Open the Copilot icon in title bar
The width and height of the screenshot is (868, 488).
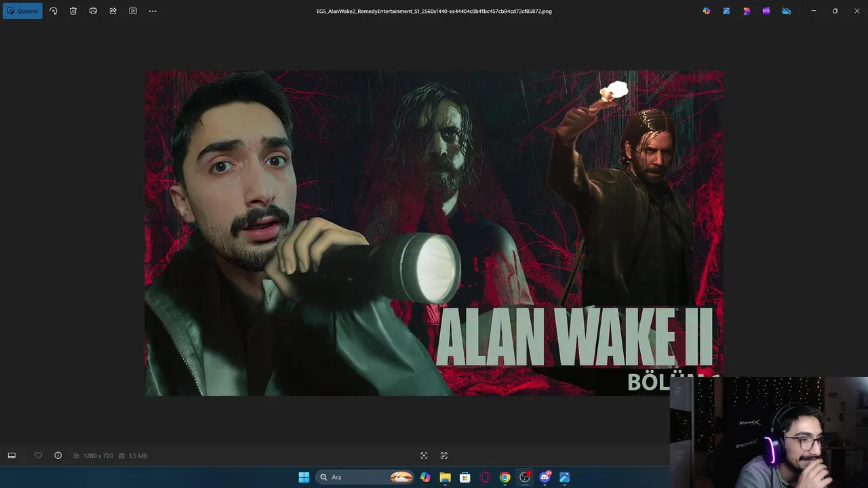(707, 11)
